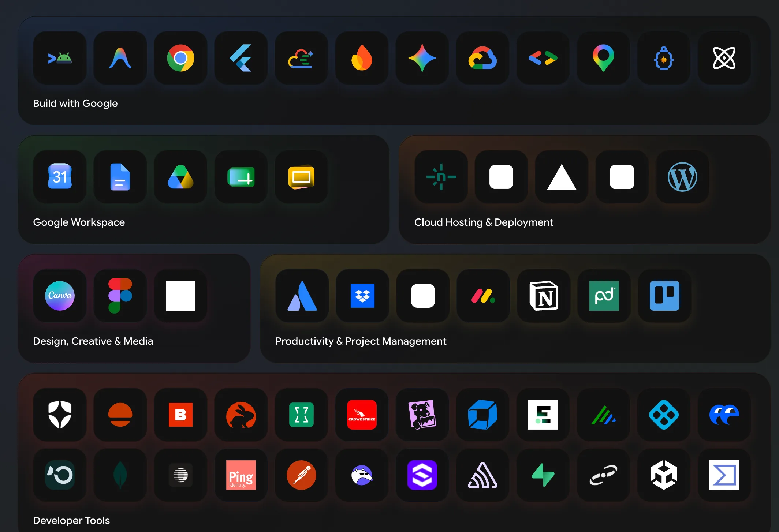
Task: Select the Flutter logo tile
Action: click(x=241, y=58)
